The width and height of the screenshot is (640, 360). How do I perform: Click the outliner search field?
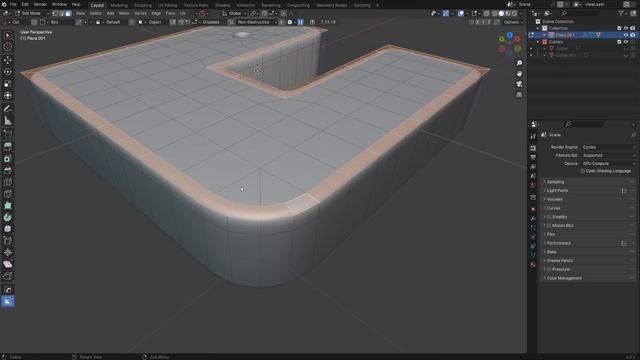(580, 13)
